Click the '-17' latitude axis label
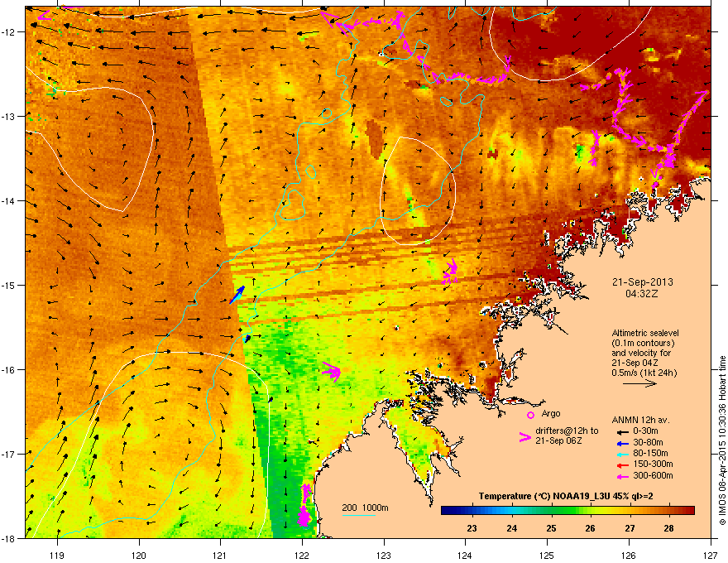Screen dimensions: 728x563 [x=9, y=454]
